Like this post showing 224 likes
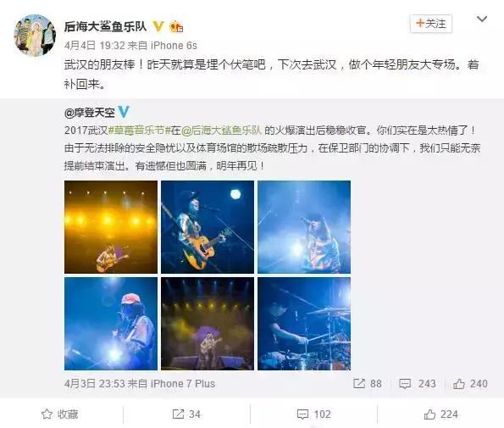 440,414
